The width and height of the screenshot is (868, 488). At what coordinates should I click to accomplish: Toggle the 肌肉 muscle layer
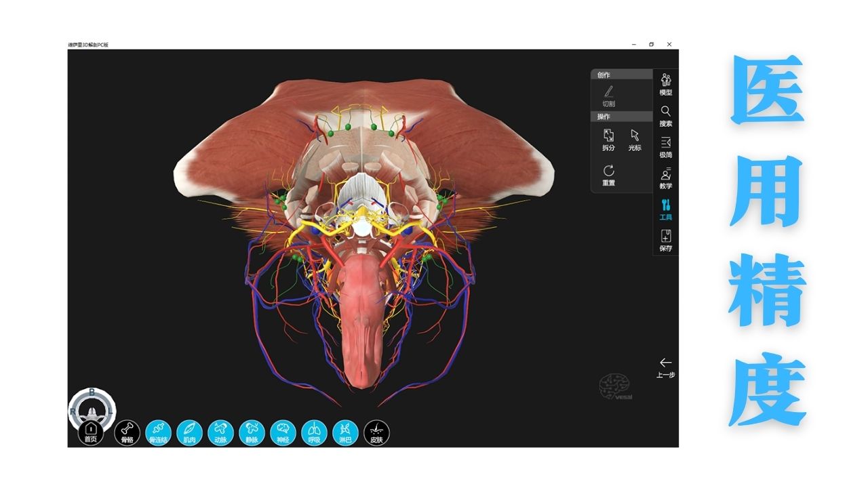[x=189, y=432]
